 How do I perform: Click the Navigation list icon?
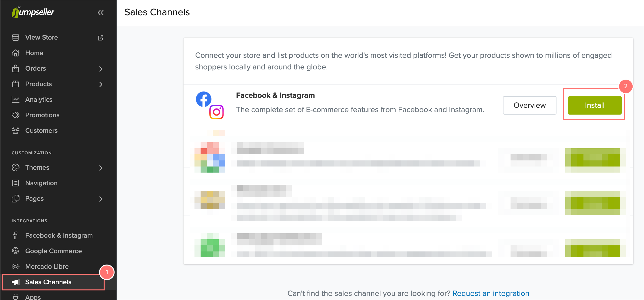pos(16,183)
